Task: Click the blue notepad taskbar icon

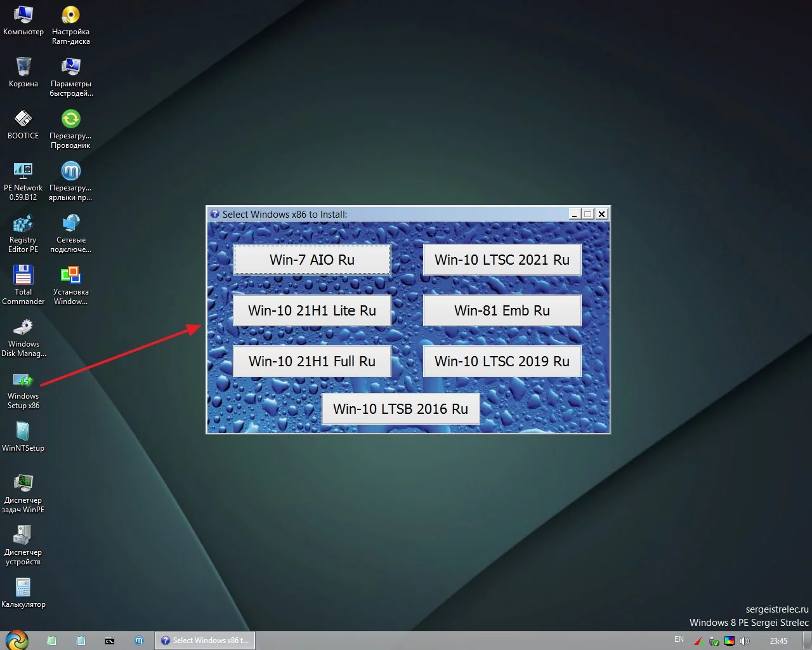Action: [x=81, y=640]
